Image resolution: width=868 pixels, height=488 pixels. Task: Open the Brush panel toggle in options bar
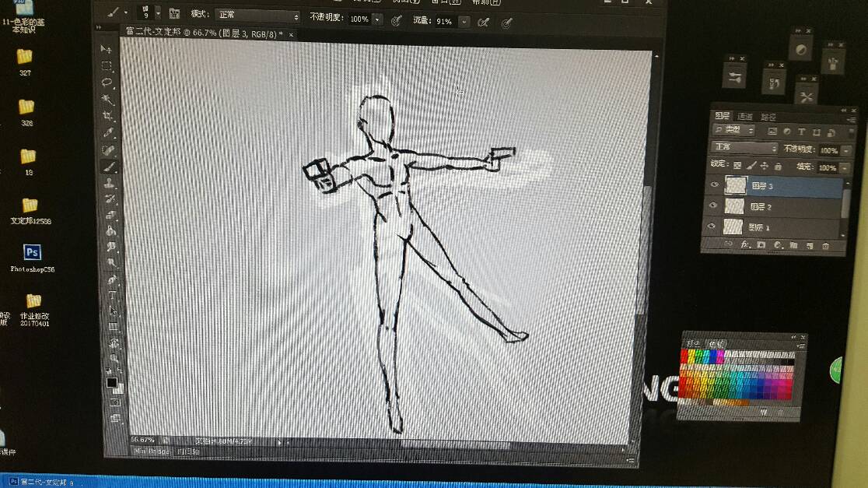point(174,14)
